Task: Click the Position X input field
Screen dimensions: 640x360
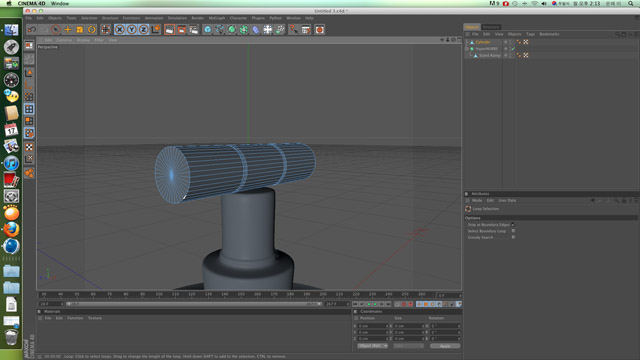Action: 373,326
